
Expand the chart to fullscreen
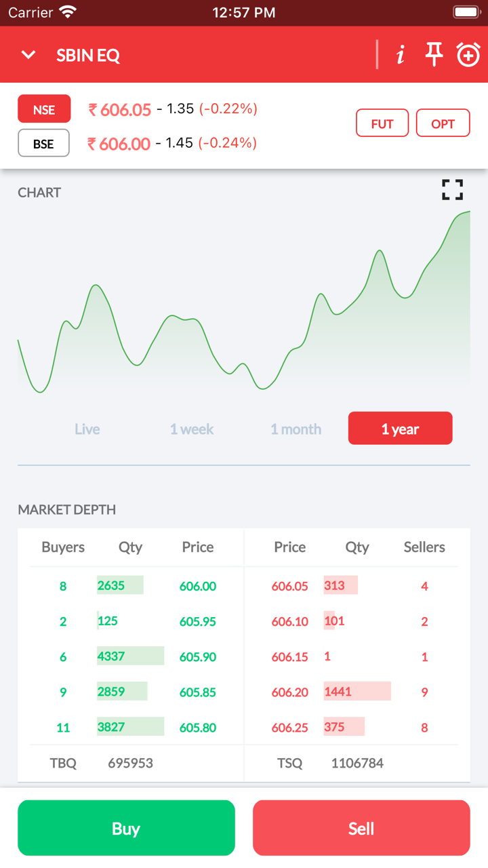coord(452,190)
